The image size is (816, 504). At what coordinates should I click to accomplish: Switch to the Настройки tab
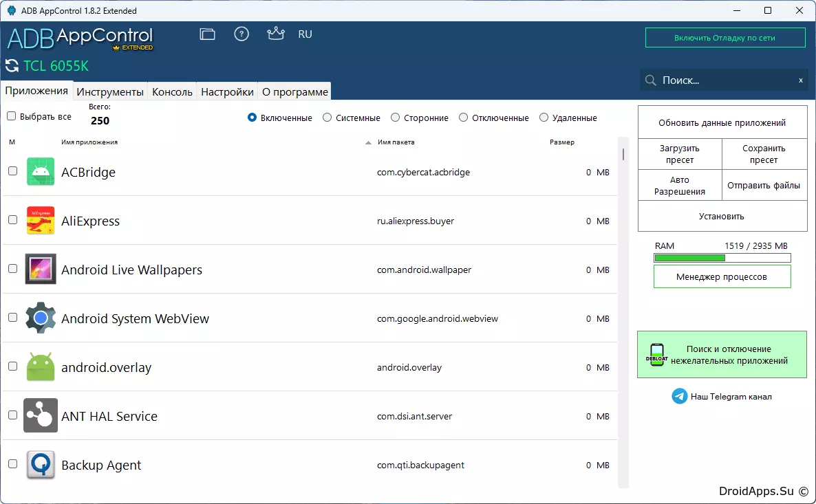(x=228, y=91)
